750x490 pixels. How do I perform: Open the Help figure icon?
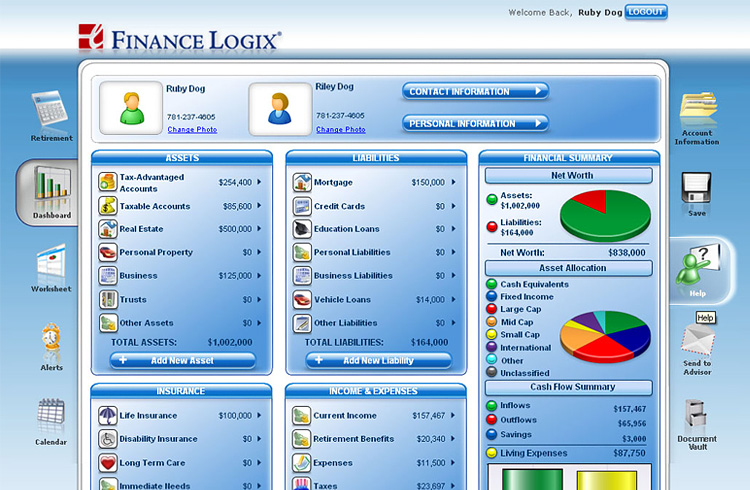click(x=696, y=264)
